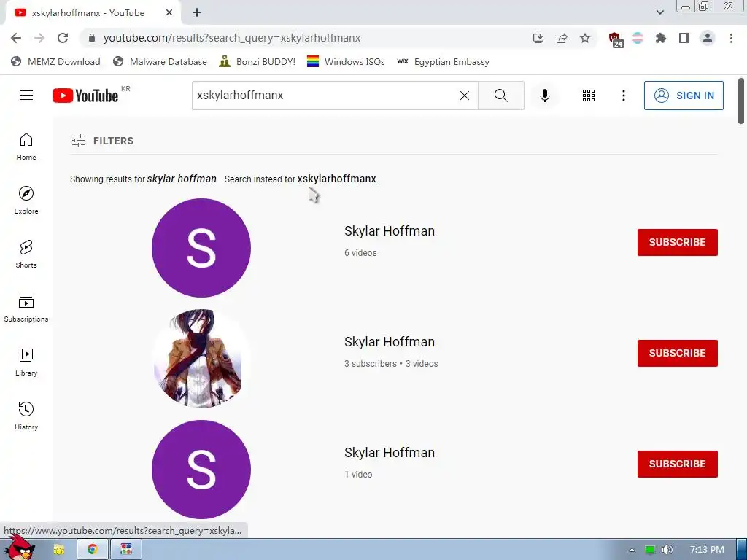Click the Chrome taskbar icon

pos(93,550)
